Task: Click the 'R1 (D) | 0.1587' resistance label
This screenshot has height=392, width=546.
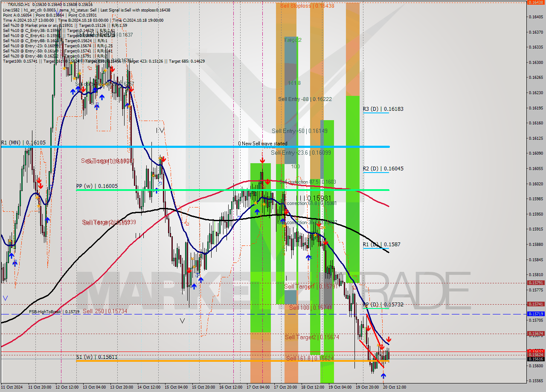Action: [x=382, y=245]
